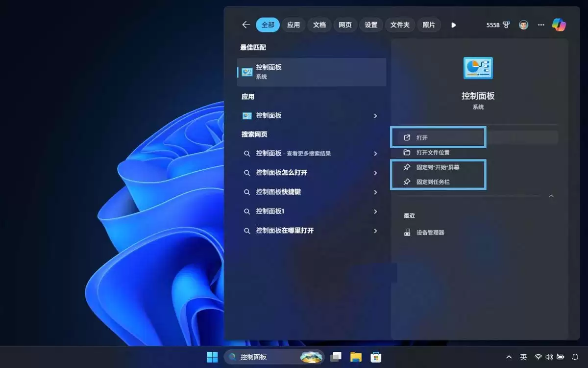
Task: Switch to the 设置 search filter tab
Action: click(371, 25)
